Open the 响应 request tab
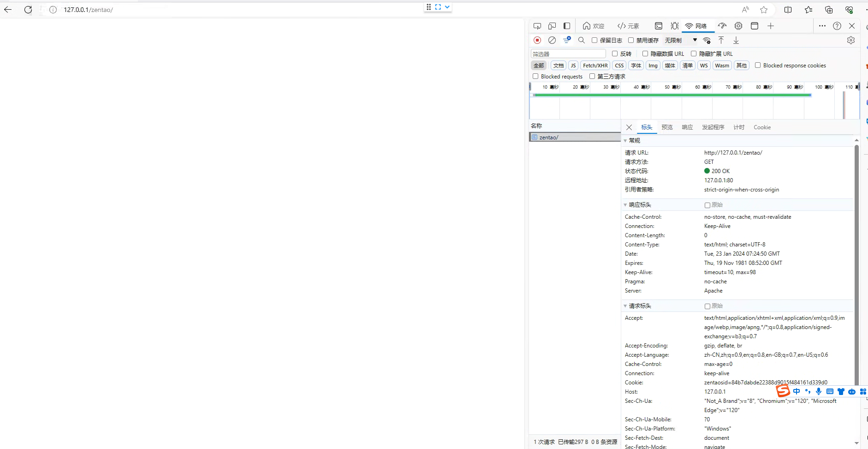This screenshot has width=868, height=449. coord(687,127)
